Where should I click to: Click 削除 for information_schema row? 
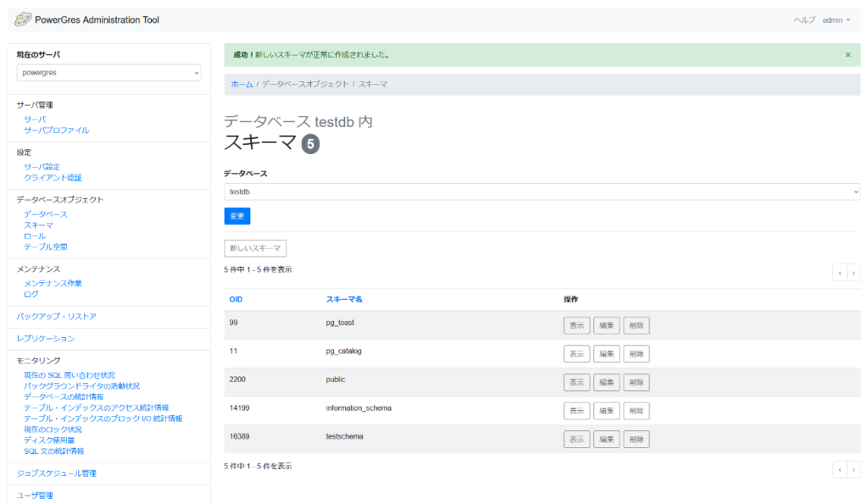click(637, 411)
